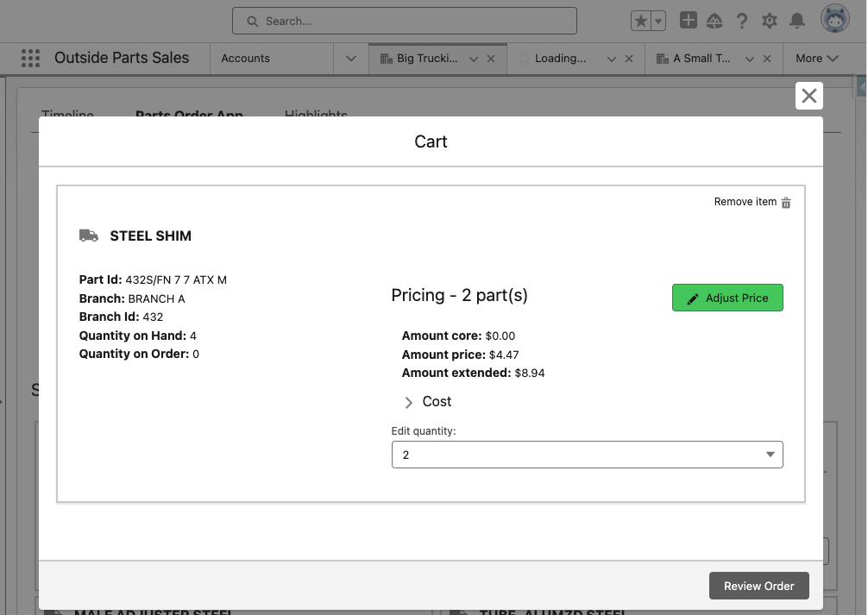
Task: Open the App Launcher grid icon
Action: (30, 58)
